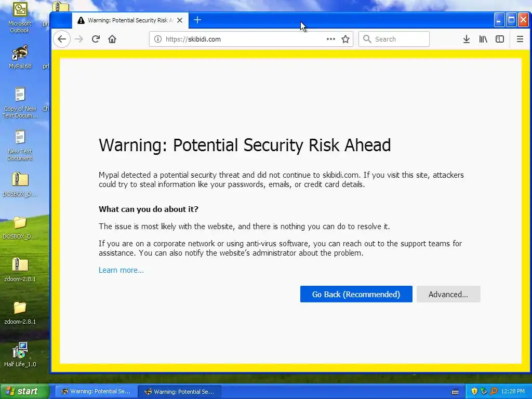Viewport: 532px width, 399px height.
Task: Click 'What can you do about it?' heading
Action: click(149, 209)
